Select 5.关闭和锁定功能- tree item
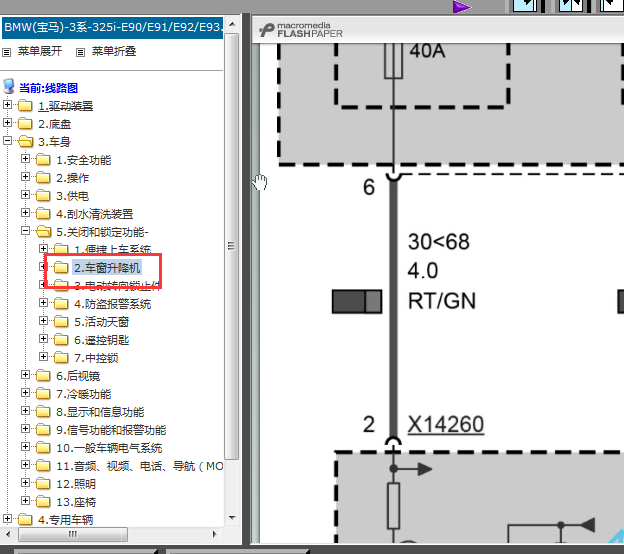The image size is (624, 554). tap(102, 232)
